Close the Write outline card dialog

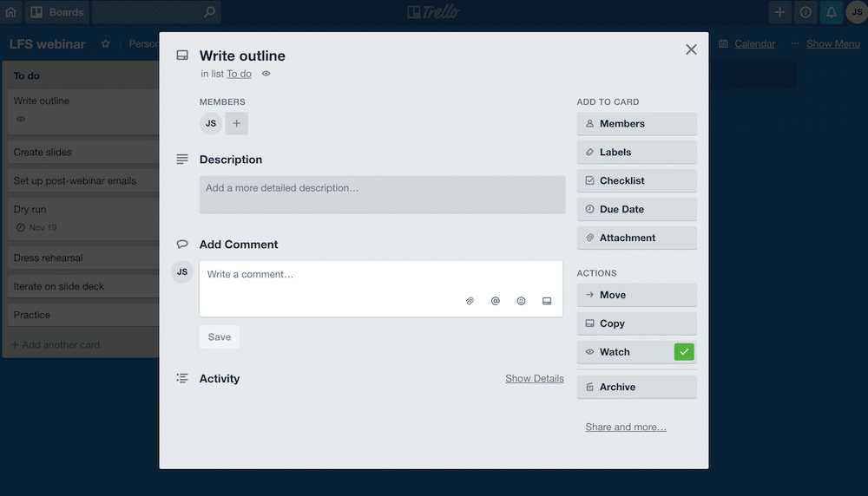click(691, 49)
